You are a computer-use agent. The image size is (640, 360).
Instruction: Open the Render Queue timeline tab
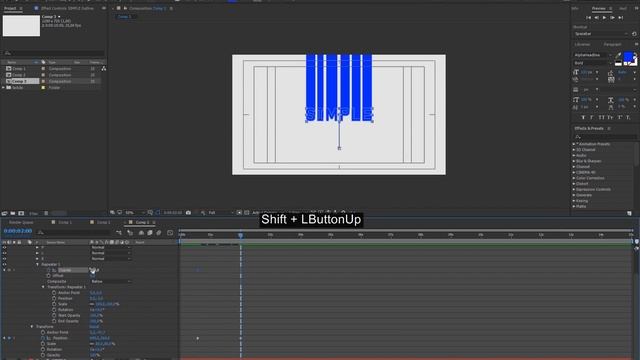tap(21, 222)
